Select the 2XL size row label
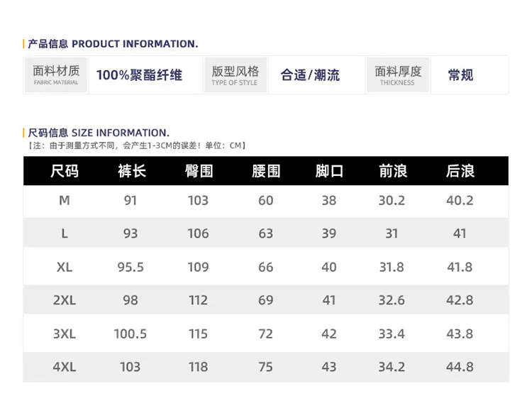Image resolution: width=532 pixels, height=401 pixels. [65, 300]
